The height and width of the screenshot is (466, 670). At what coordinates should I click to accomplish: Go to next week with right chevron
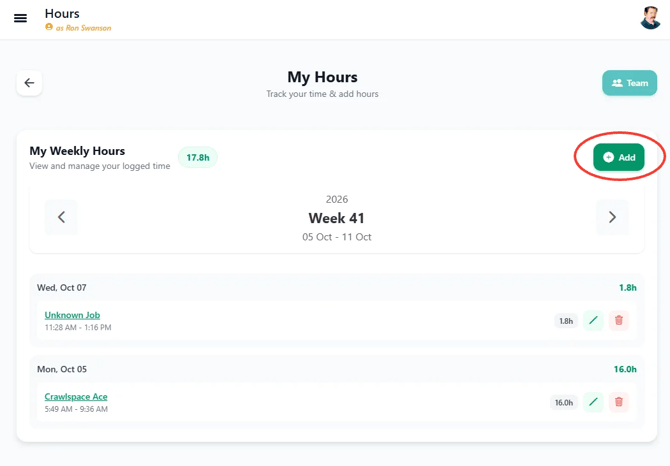point(612,217)
